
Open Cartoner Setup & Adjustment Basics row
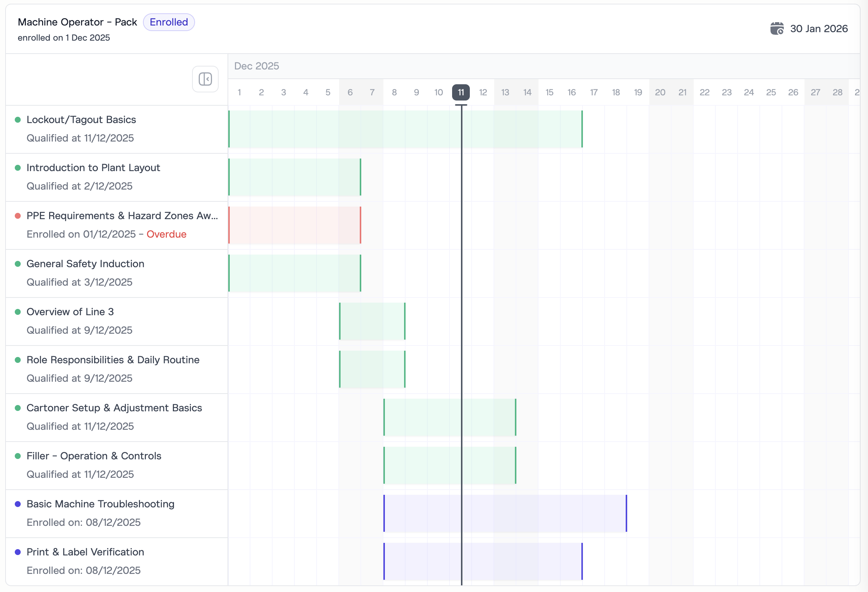tap(114, 408)
